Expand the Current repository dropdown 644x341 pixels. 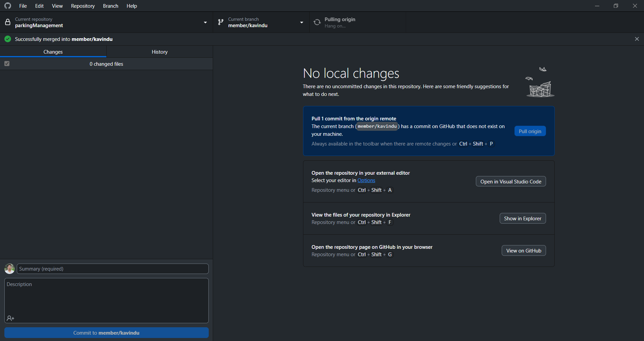[x=205, y=22]
